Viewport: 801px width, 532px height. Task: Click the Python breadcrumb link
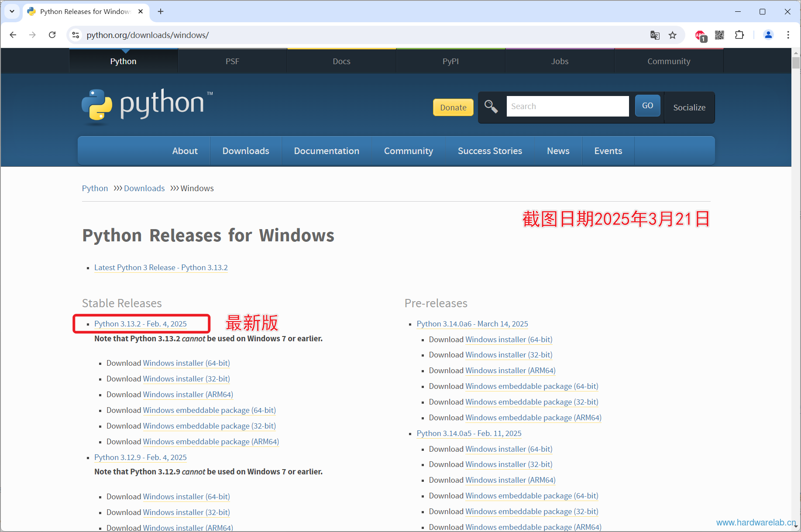95,188
